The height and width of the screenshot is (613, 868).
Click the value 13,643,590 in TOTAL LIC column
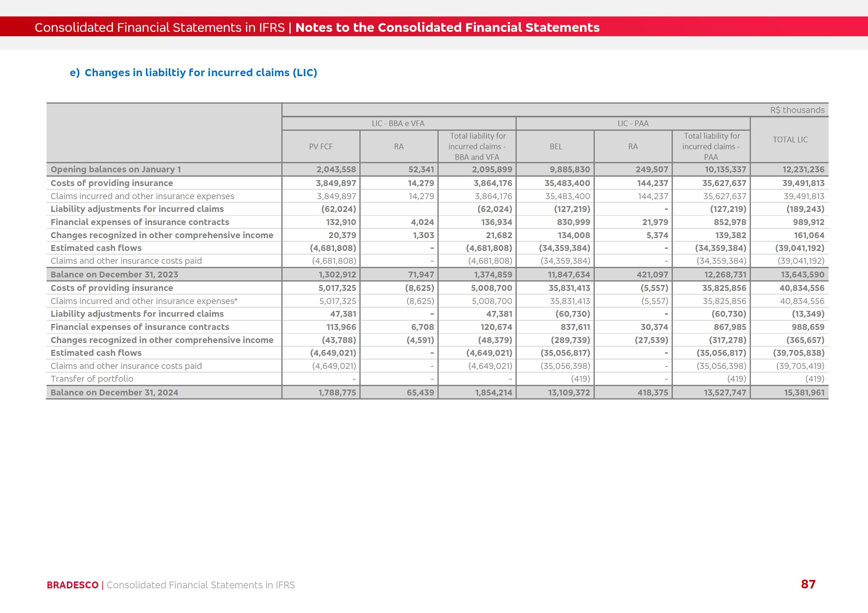(802, 275)
